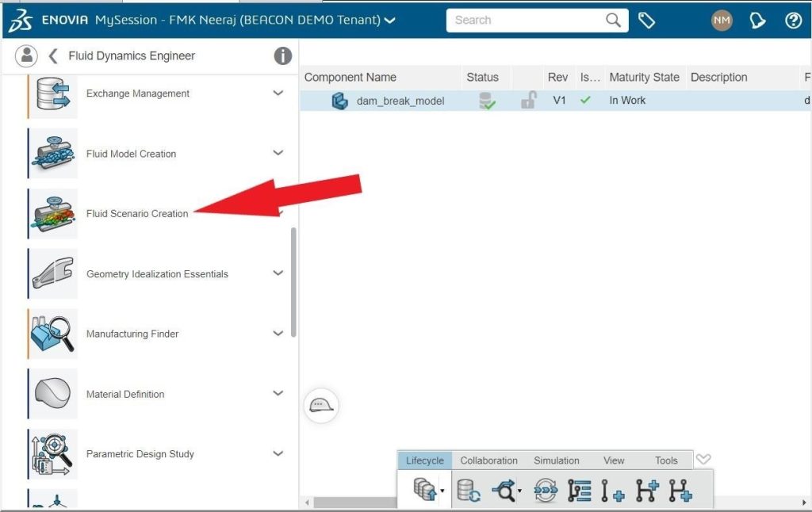This screenshot has height=512, width=812.
Task: Open the help question mark icon
Action: tap(793, 20)
